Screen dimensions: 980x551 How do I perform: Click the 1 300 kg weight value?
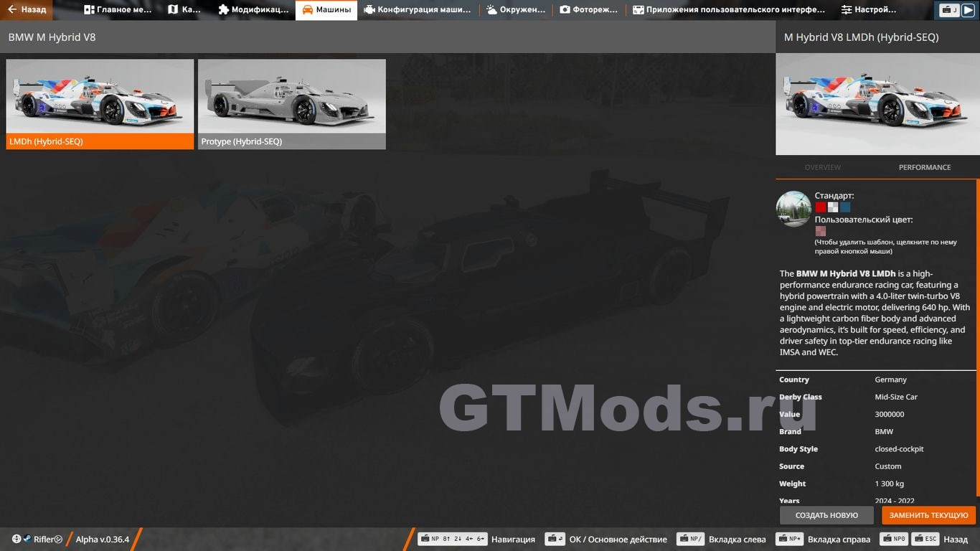pos(889,484)
